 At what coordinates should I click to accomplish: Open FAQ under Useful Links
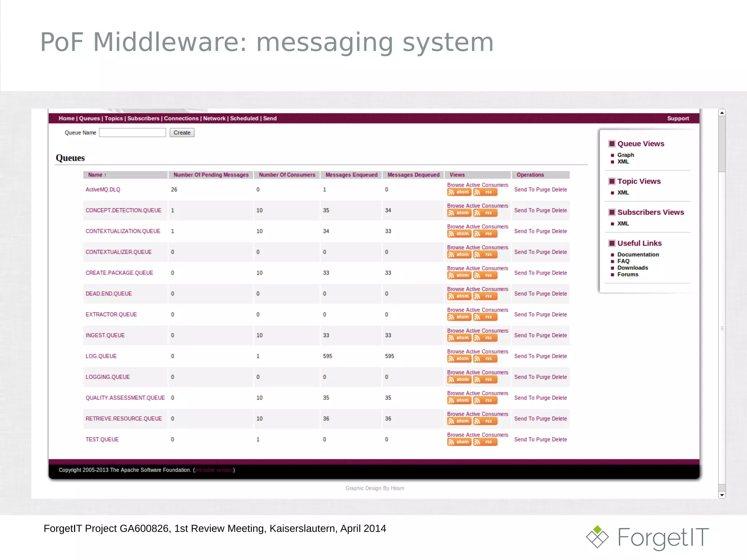coord(623,261)
